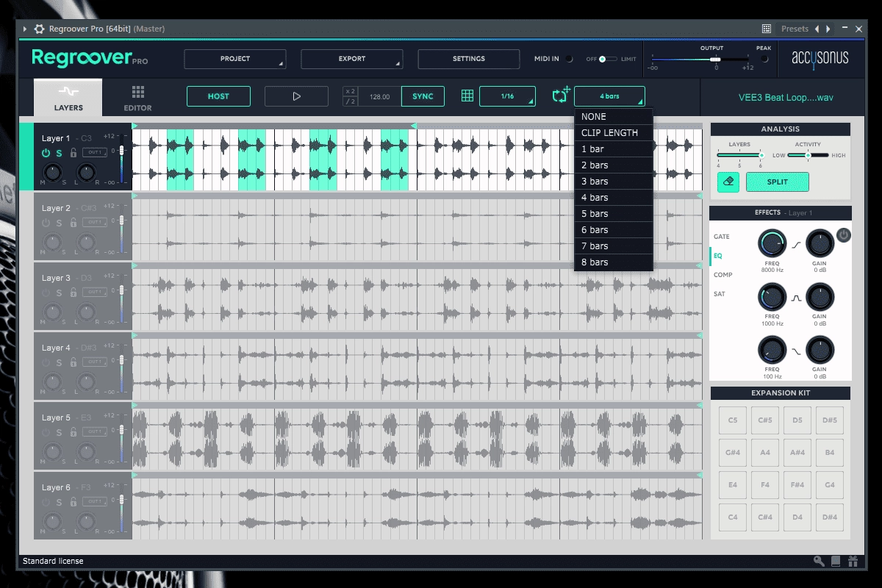882x588 pixels.
Task: Click the C5 expansion kit pad
Action: coord(733,420)
